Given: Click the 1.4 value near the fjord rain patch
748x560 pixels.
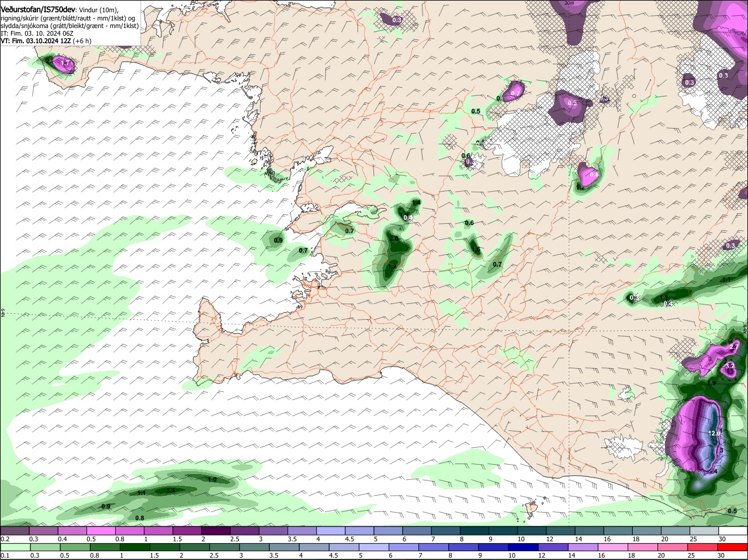Looking at the screenshot, I should coord(416,202).
